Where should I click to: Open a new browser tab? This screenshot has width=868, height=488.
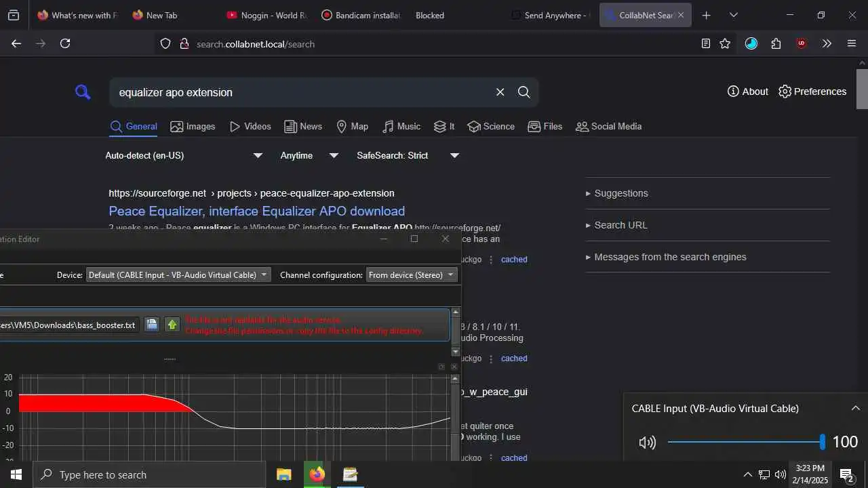coord(706,15)
